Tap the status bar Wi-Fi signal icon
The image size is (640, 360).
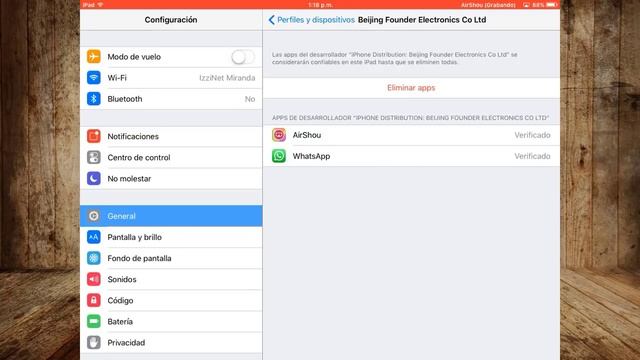click(x=100, y=5)
